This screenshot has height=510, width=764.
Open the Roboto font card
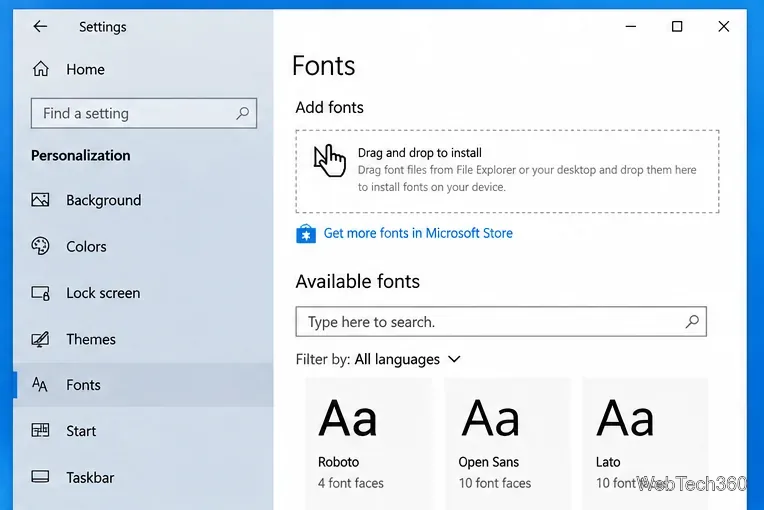[x=368, y=443]
